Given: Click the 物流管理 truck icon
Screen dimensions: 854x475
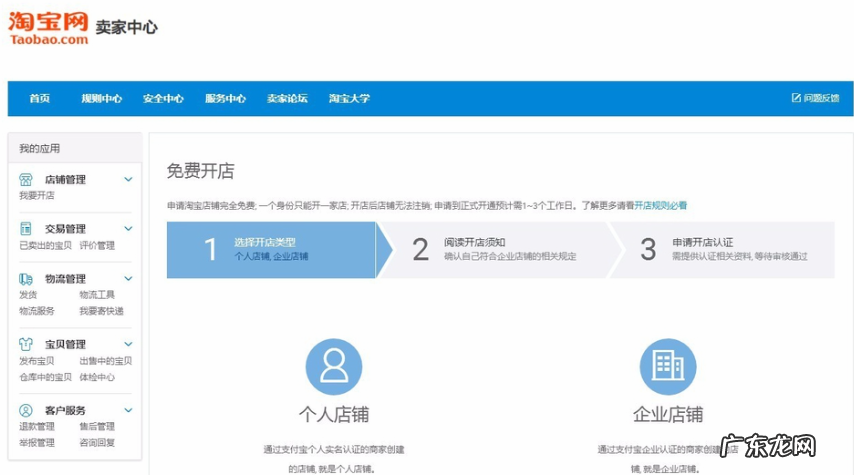Looking at the screenshot, I should 26,279.
